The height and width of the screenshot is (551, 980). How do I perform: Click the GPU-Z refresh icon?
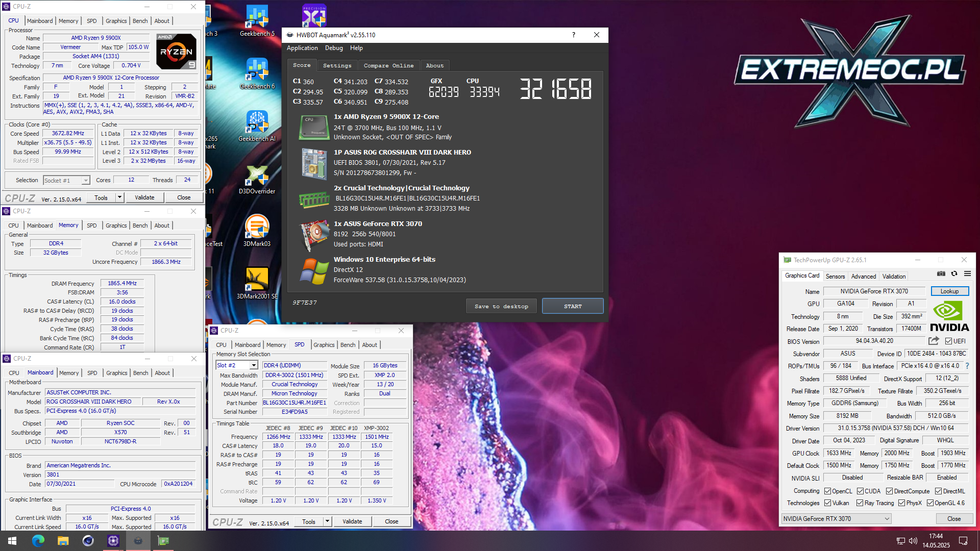(954, 274)
